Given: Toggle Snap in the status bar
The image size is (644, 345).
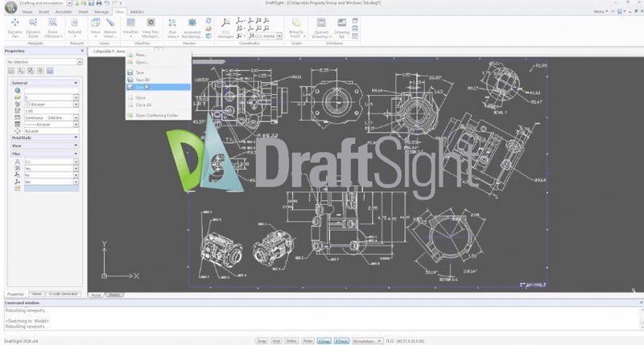Looking at the screenshot, I should 262,341.
